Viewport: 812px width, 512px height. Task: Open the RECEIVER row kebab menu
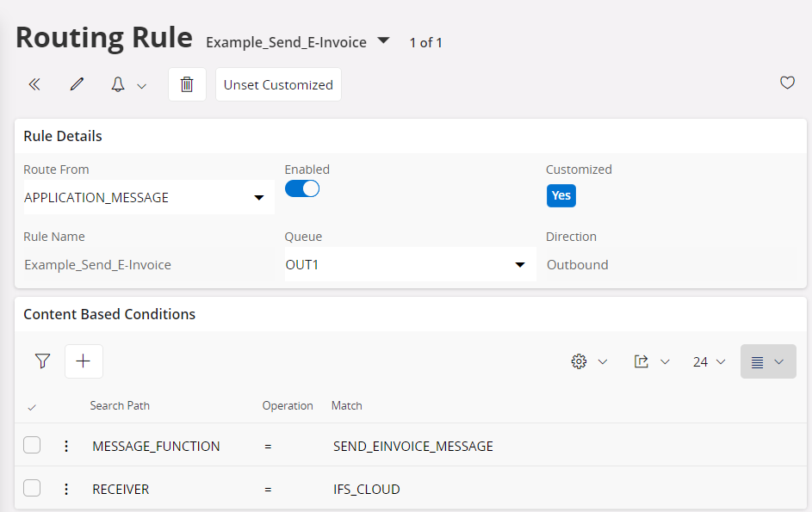(x=66, y=487)
